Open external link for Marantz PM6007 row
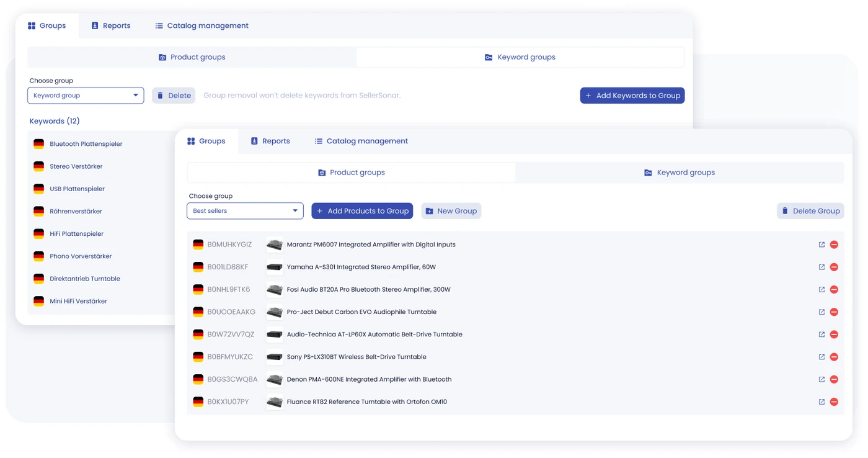868x458 pixels. pyautogui.click(x=821, y=245)
